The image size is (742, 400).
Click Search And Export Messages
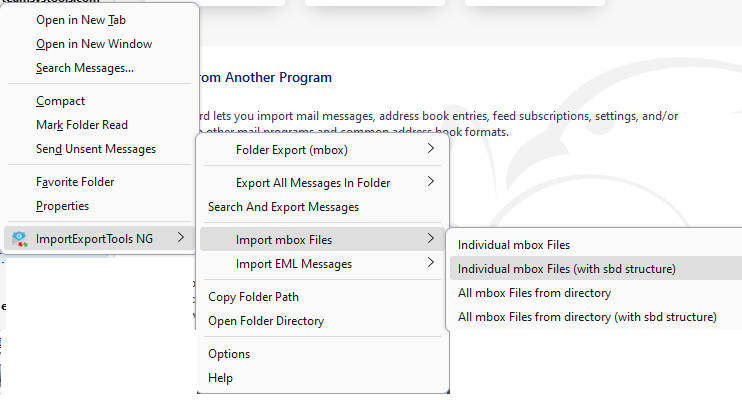coord(283,207)
